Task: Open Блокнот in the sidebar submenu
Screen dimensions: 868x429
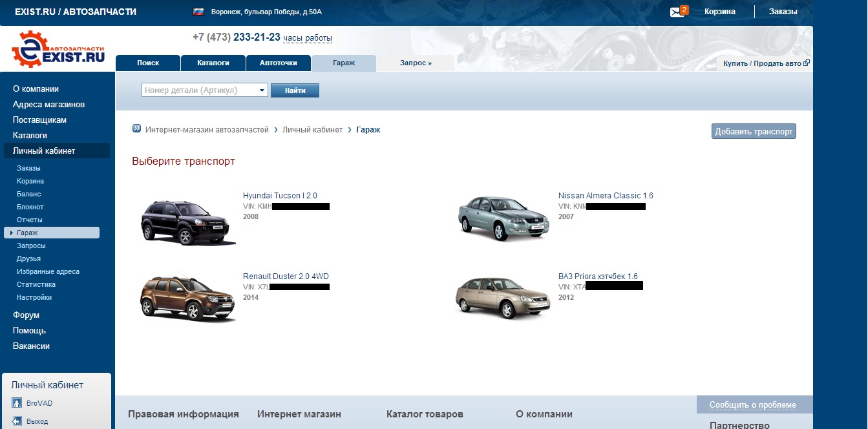Action: pyautogui.click(x=30, y=207)
